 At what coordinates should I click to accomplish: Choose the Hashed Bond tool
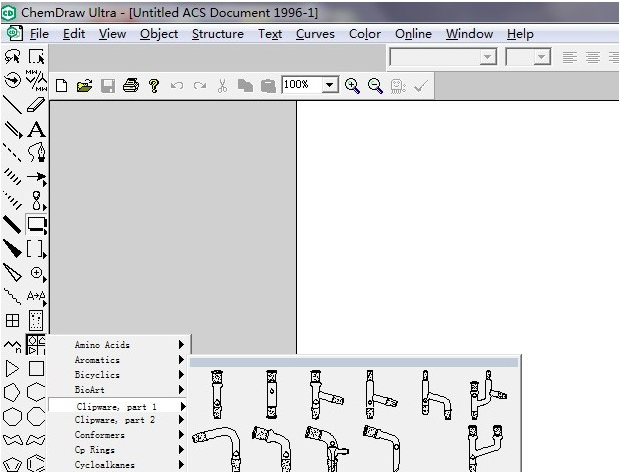point(13,177)
